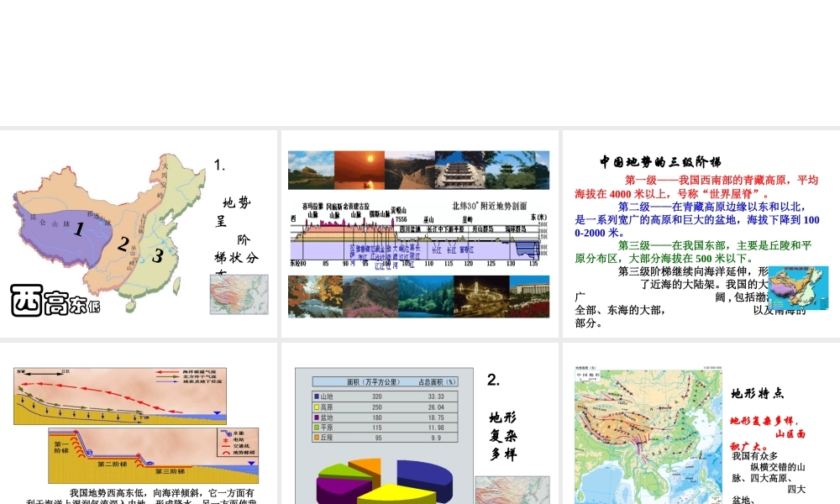Select the autumn forest photo in bottom strip

coord(315,297)
